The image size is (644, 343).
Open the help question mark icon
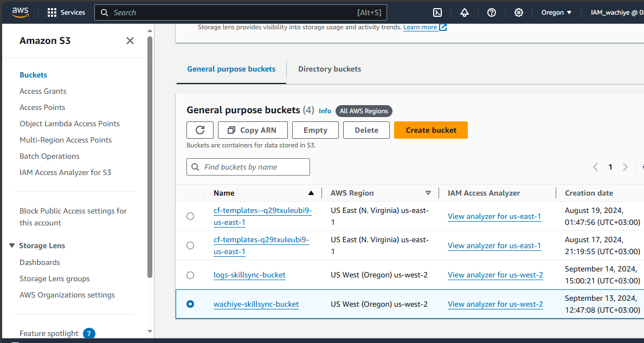pyautogui.click(x=491, y=12)
